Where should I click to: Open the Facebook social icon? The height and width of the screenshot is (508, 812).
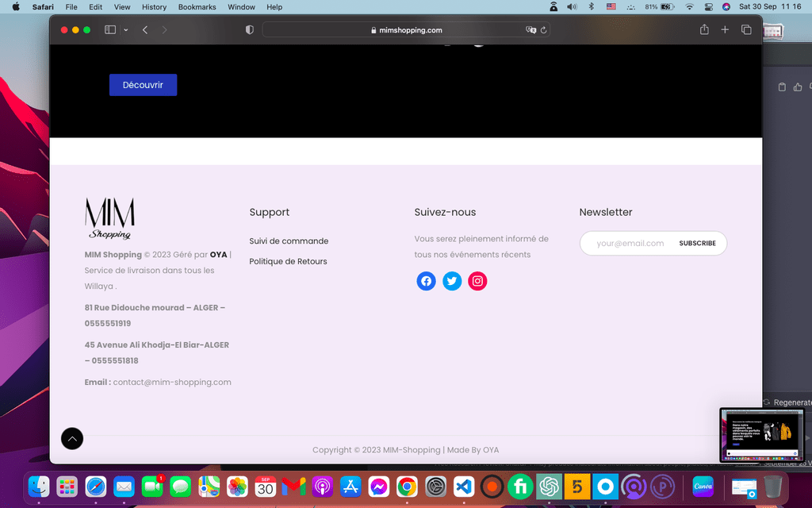[x=426, y=281]
